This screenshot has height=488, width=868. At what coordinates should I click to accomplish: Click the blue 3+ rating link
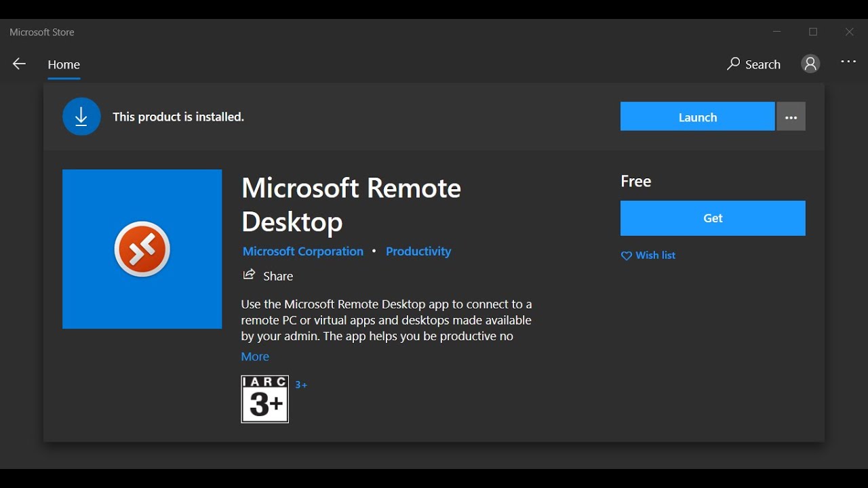pyautogui.click(x=301, y=385)
